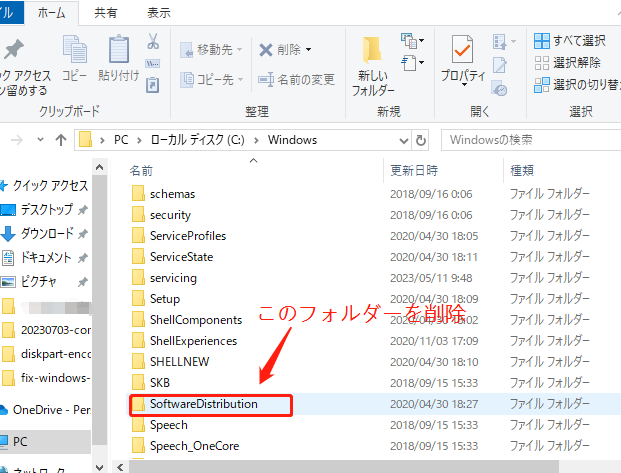621x473 pixels.
Task: Switch to the Home ribbon tab
Action: (51, 13)
